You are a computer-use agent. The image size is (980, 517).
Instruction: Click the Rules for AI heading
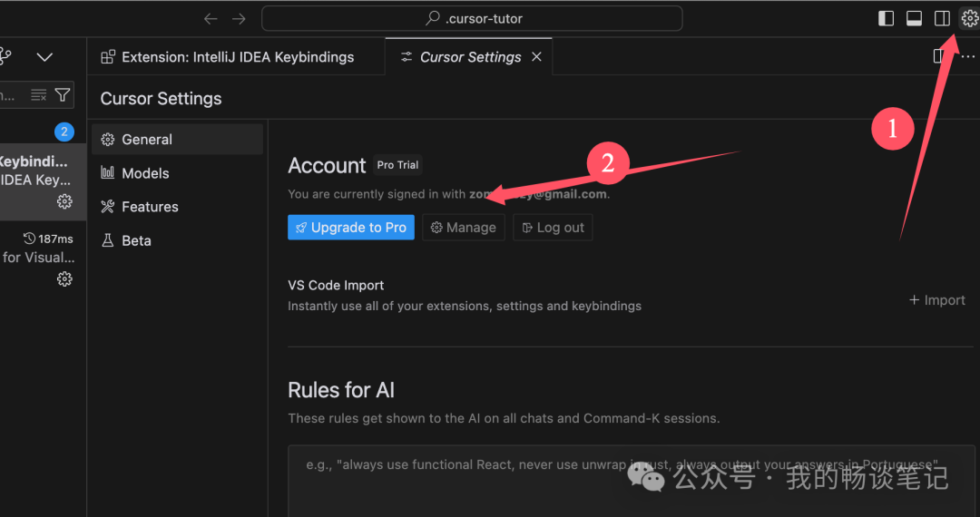tap(341, 390)
